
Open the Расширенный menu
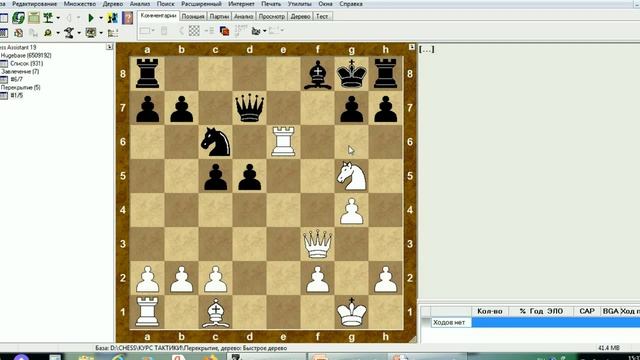click(201, 4)
